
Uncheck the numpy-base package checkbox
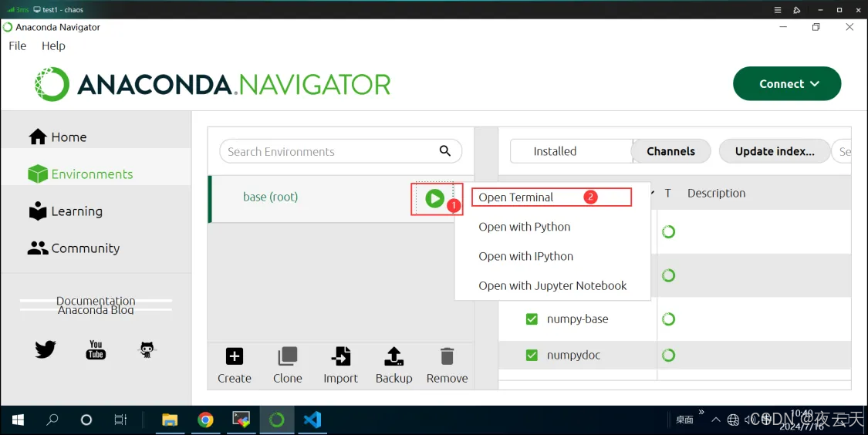coord(532,319)
